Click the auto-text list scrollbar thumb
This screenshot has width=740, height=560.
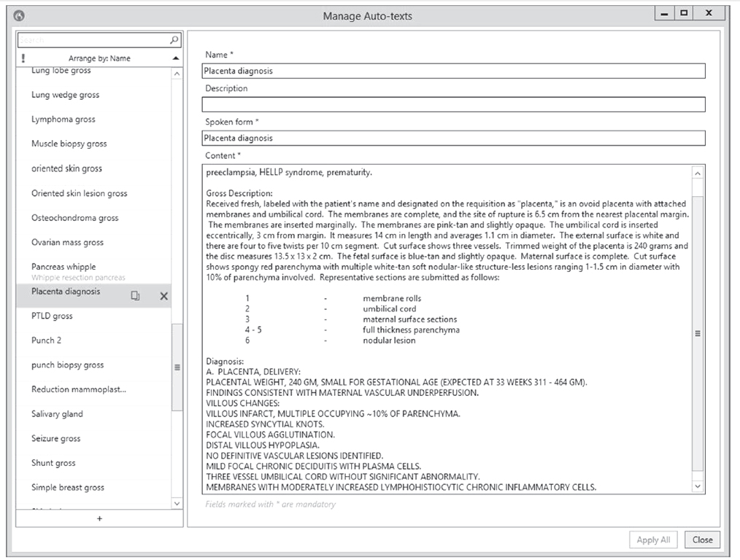pos(177,367)
